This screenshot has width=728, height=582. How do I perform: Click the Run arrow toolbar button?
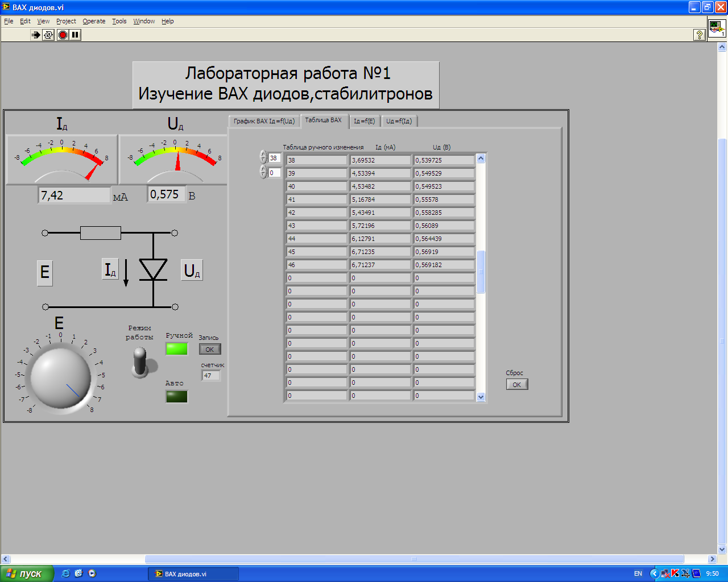click(x=35, y=35)
